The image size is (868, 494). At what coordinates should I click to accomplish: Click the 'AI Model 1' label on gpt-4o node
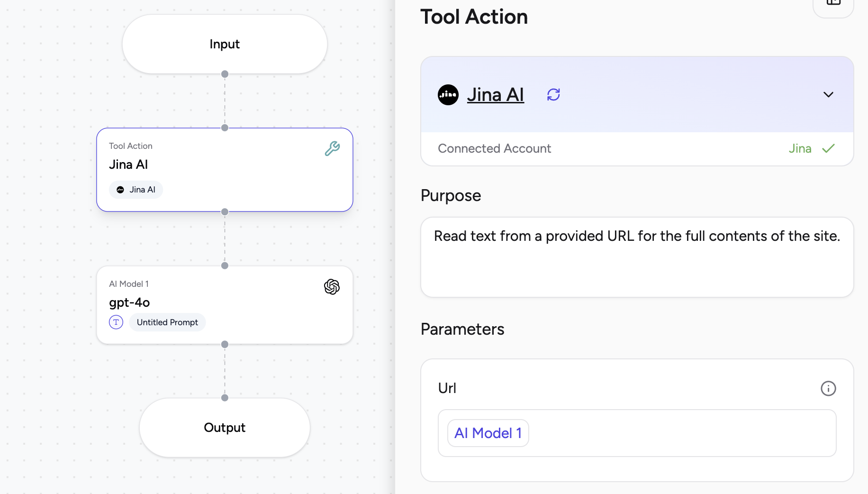(129, 284)
